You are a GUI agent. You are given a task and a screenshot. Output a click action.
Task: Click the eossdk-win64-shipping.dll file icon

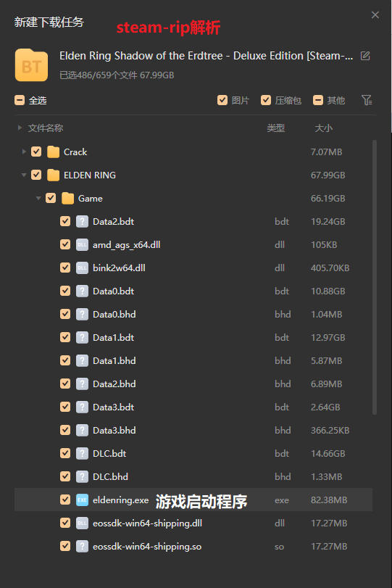82,523
